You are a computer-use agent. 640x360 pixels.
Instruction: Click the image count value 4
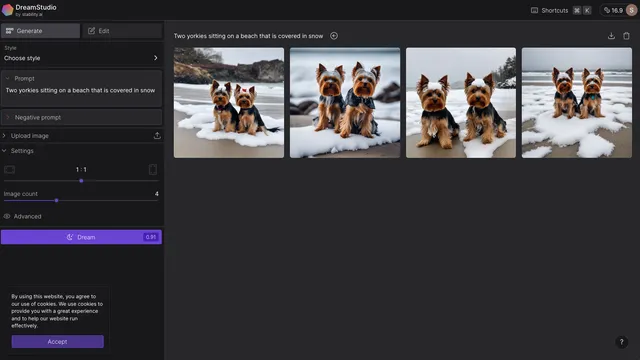click(x=156, y=194)
